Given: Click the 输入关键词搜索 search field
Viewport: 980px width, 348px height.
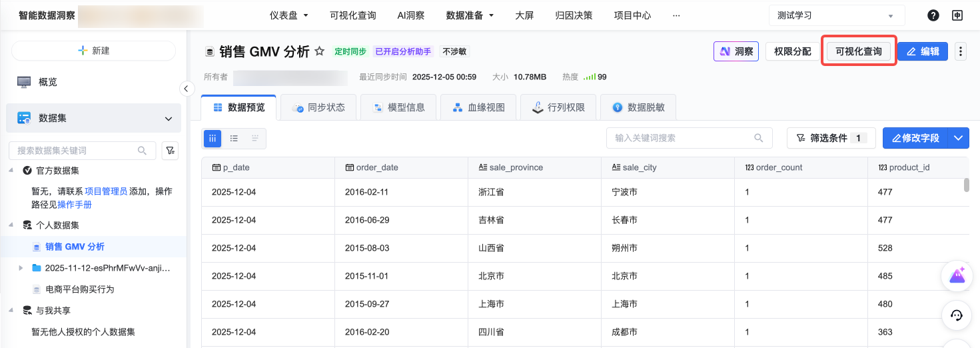Looking at the screenshot, I should (x=682, y=138).
